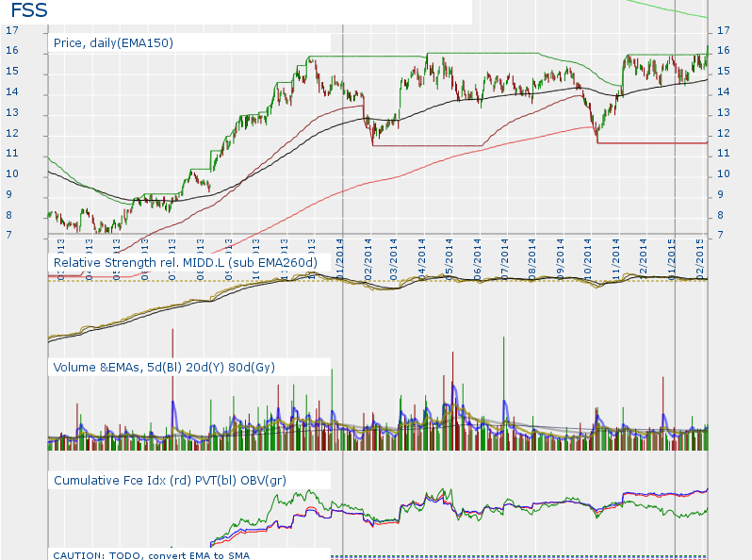Screen dimensions: 752x560
Task: Click the 7 label on the left price axis
Action: click(9, 235)
